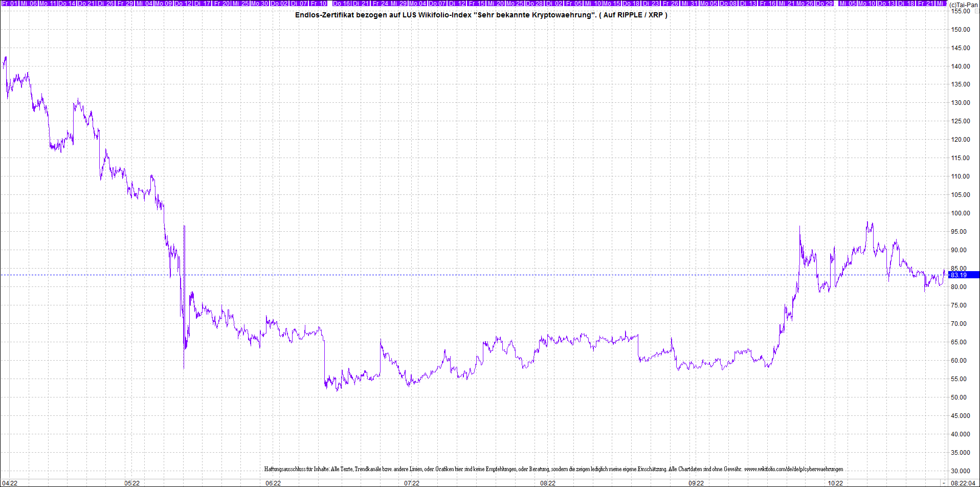Click the date header Mo 26
980x487 pixels.
pos(805,3)
